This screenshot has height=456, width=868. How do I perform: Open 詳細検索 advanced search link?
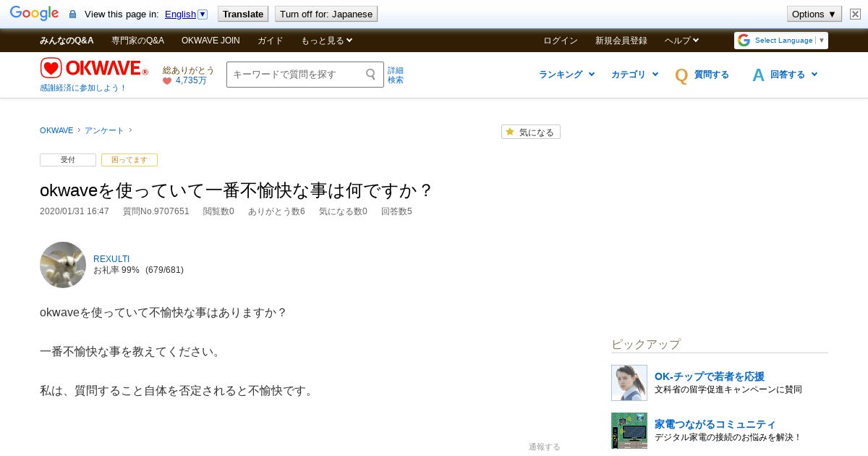click(x=396, y=75)
